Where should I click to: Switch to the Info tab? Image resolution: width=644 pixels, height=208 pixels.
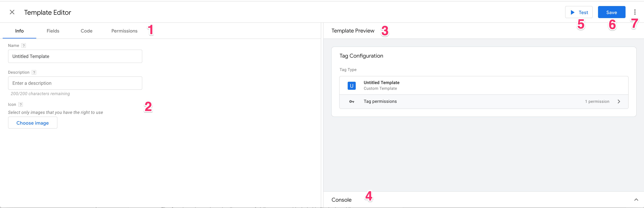coord(19,31)
